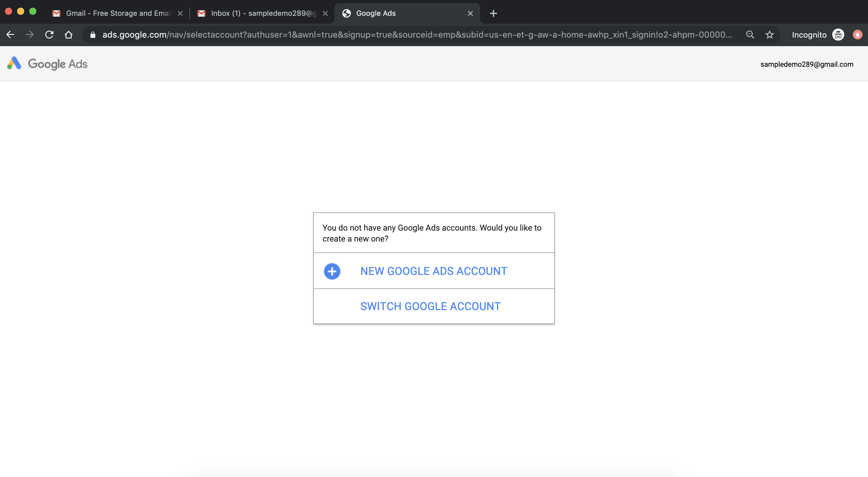This screenshot has width=868, height=477.
Task: Go back to previous page
Action: click(x=10, y=35)
